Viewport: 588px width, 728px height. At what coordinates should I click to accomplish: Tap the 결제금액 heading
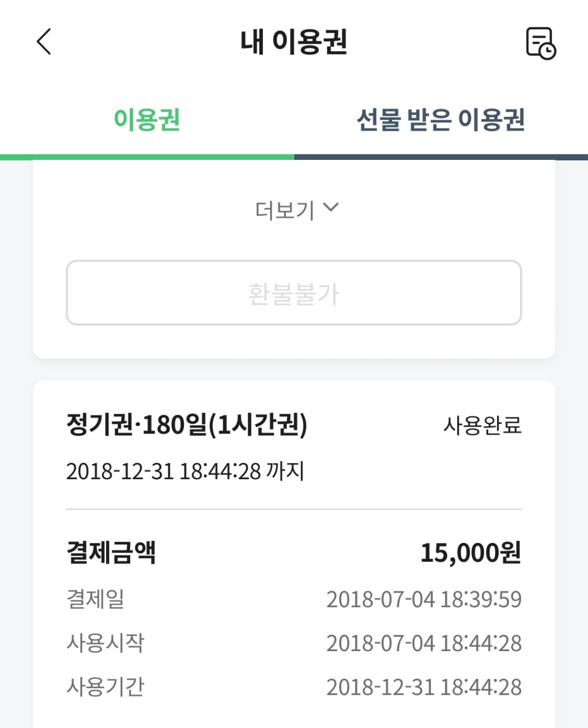(111, 553)
